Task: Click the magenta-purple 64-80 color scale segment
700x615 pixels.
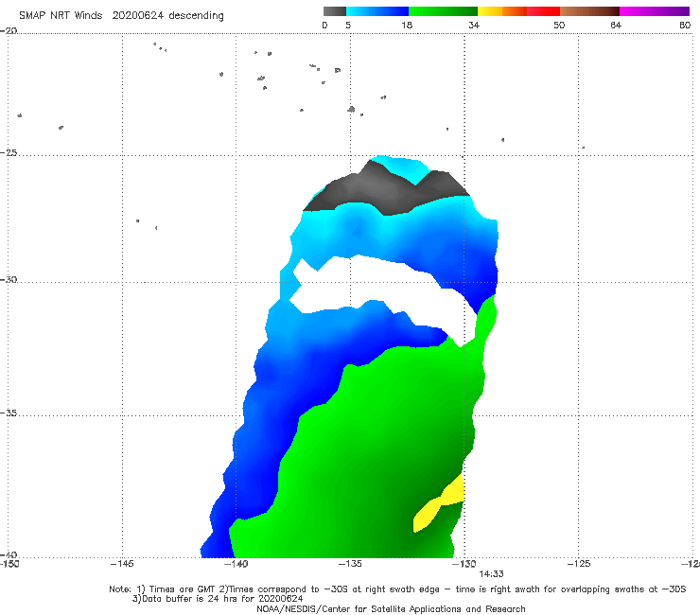Action: 655,11
